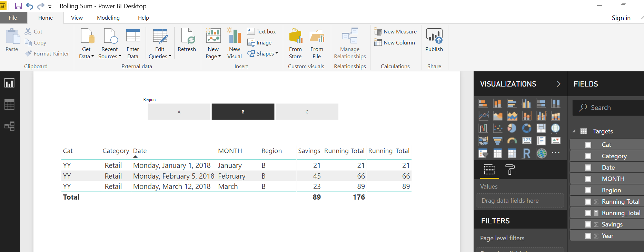Click New Measure in Calculations
644x252 pixels.
396,31
